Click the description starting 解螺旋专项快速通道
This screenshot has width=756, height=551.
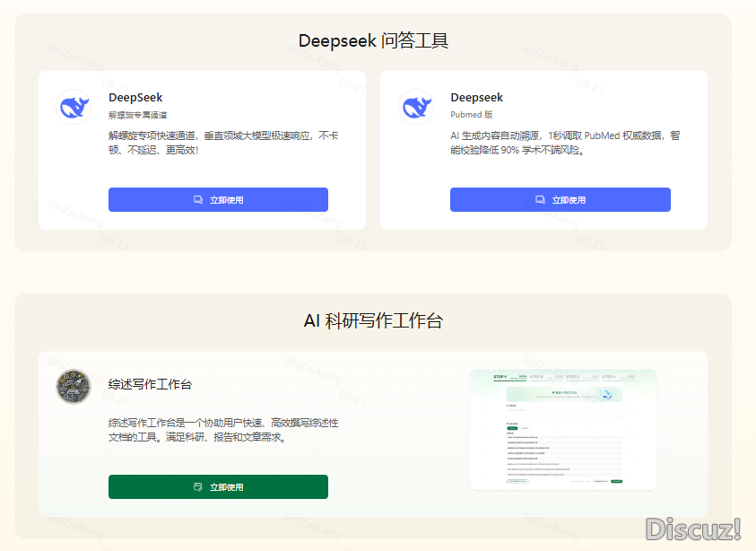pyautogui.click(x=223, y=143)
